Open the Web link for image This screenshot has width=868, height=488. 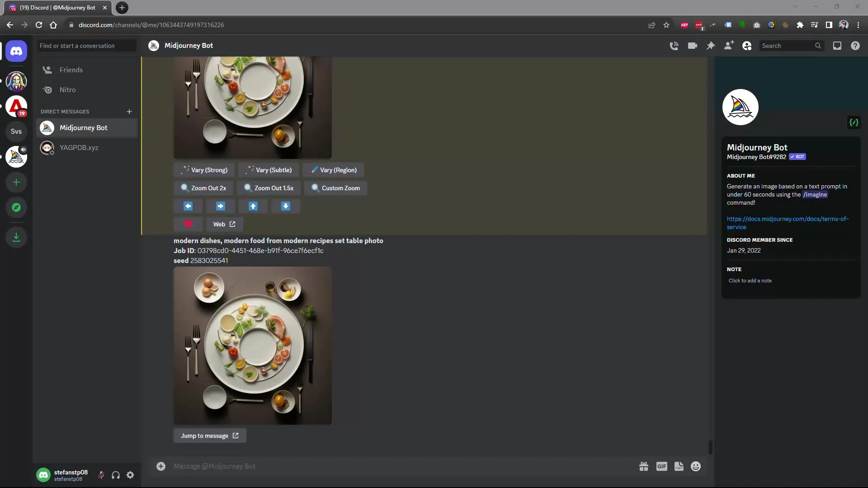click(225, 224)
